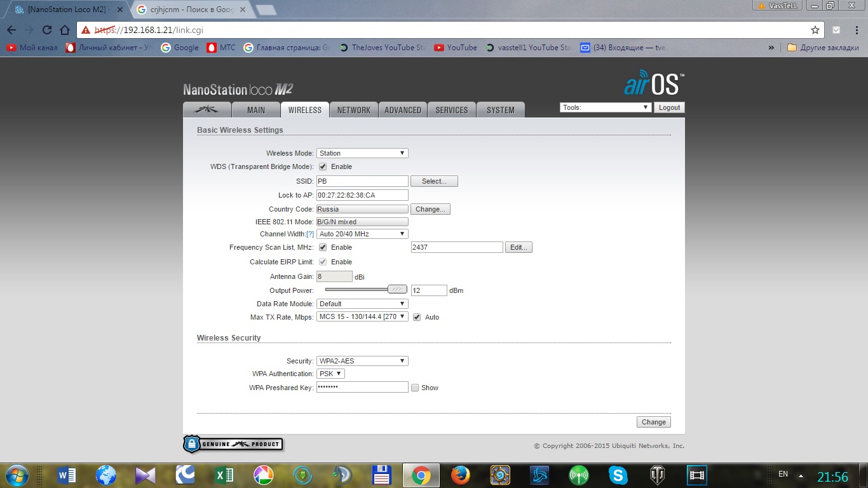Switch to the SYSTEM tab
This screenshot has width=868, height=488.
tap(501, 109)
